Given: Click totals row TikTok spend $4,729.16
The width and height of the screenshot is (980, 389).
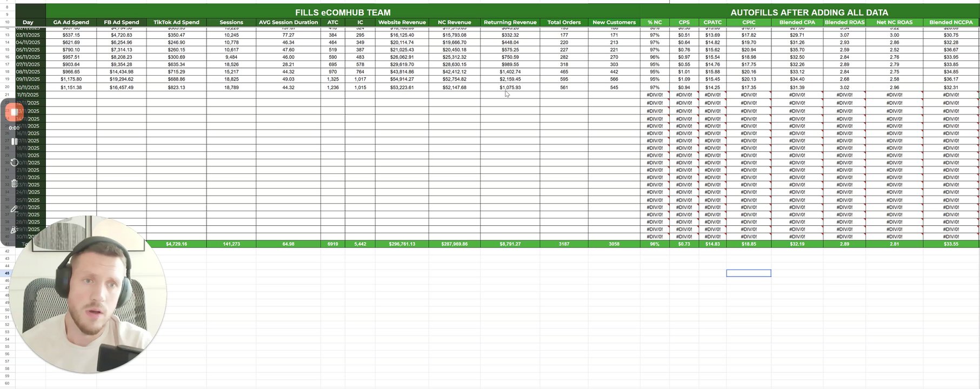Looking at the screenshot, I should pos(176,244).
